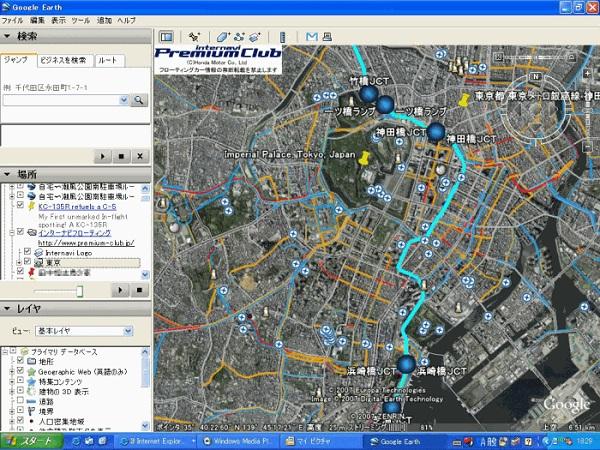This screenshot has height=450, width=600.
Task: Click the Add Path toolbar icon
Action: click(238, 37)
